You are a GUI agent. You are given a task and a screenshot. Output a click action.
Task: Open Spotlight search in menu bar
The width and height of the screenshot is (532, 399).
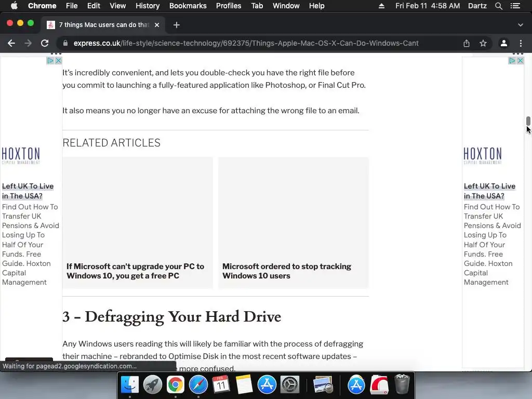pos(498,6)
